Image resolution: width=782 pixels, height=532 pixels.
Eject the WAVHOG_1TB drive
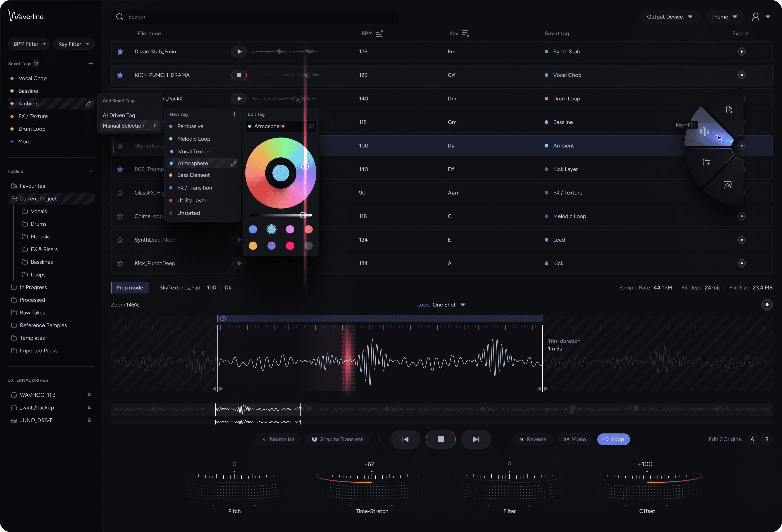[x=89, y=395]
